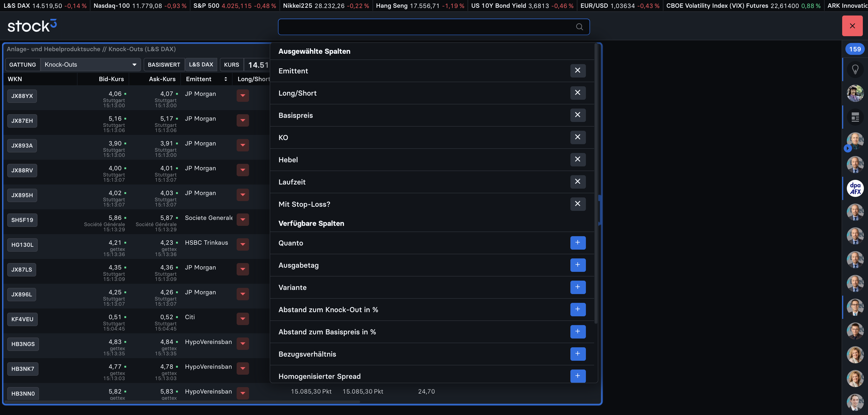The width and height of the screenshot is (868, 415).
Task: Remove Hebel column from selection
Action: tap(578, 159)
